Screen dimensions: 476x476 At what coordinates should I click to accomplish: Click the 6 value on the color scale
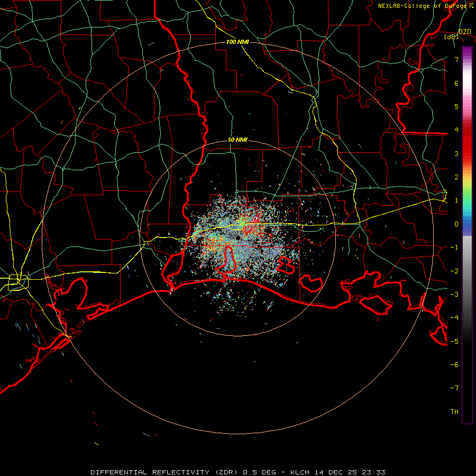456,83
